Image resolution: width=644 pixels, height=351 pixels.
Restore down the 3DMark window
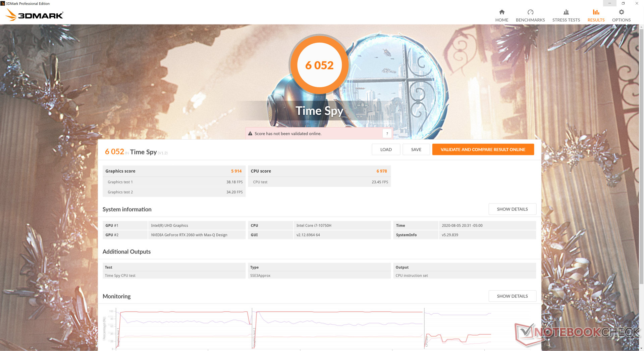coord(623,3)
